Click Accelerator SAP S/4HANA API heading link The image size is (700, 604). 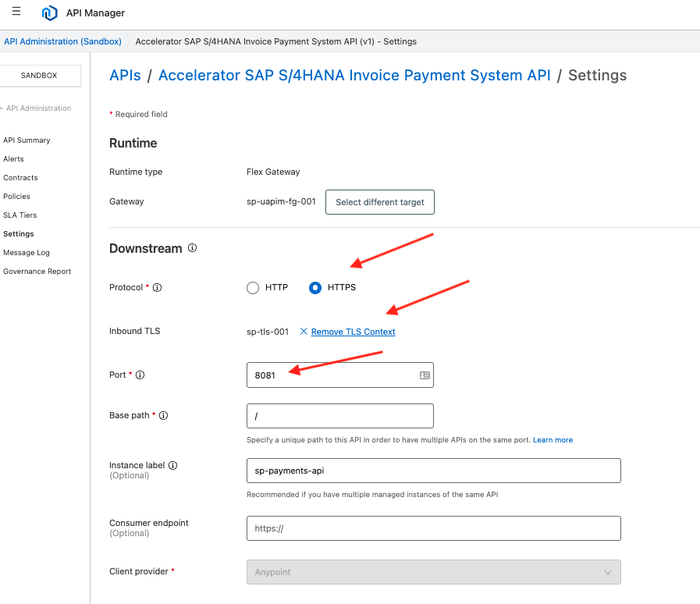tap(354, 76)
